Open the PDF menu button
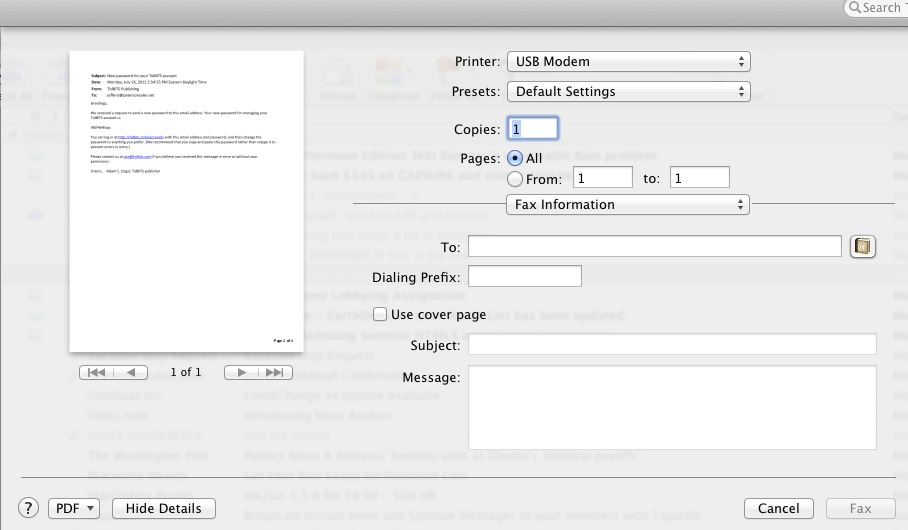 pos(74,508)
